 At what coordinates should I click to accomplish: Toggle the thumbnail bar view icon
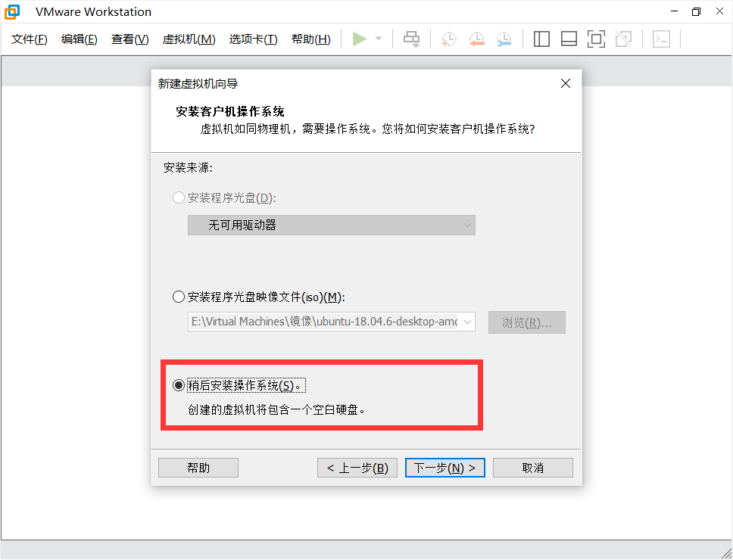click(x=569, y=39)
